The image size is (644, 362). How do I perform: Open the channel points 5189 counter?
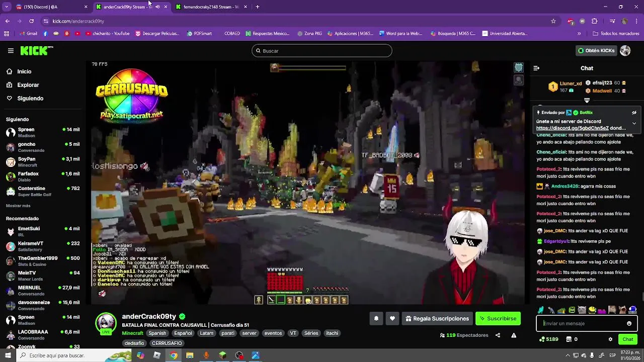[x=548, y=339]
